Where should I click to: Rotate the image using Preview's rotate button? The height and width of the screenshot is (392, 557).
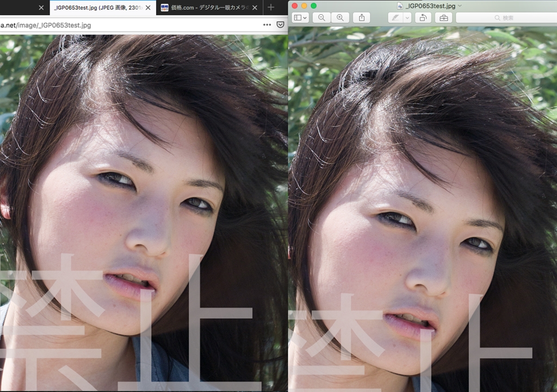tap(423, 18)
